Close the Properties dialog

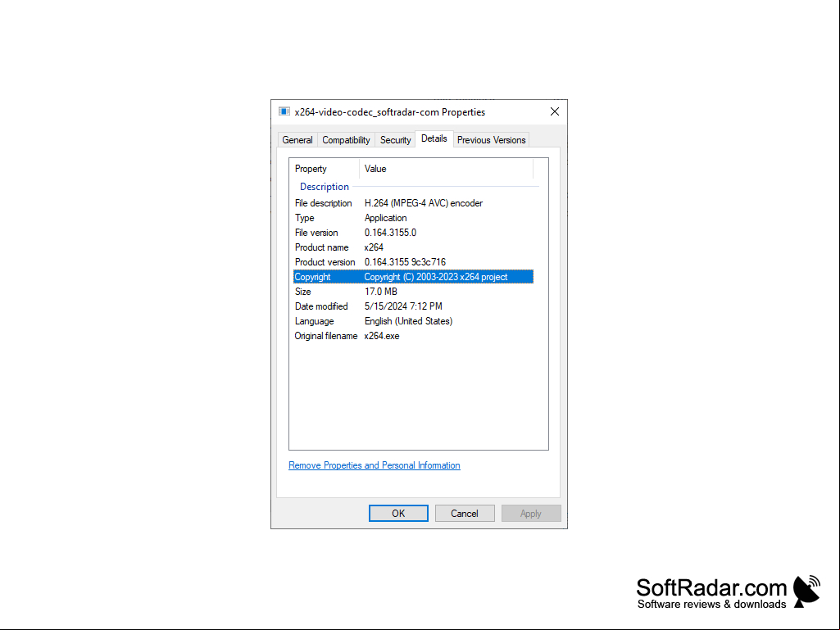pos(555,111)
